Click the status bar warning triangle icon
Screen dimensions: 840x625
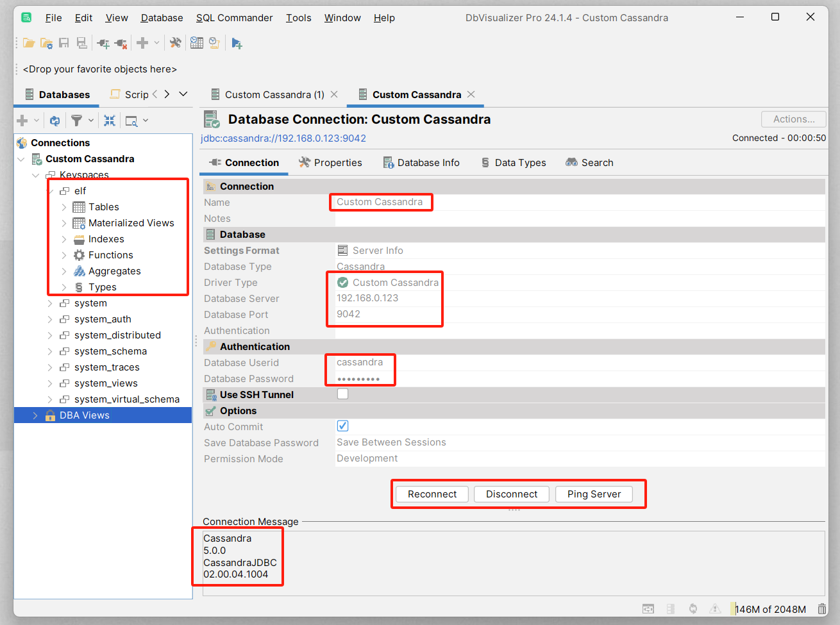click(x=715, y=609)
